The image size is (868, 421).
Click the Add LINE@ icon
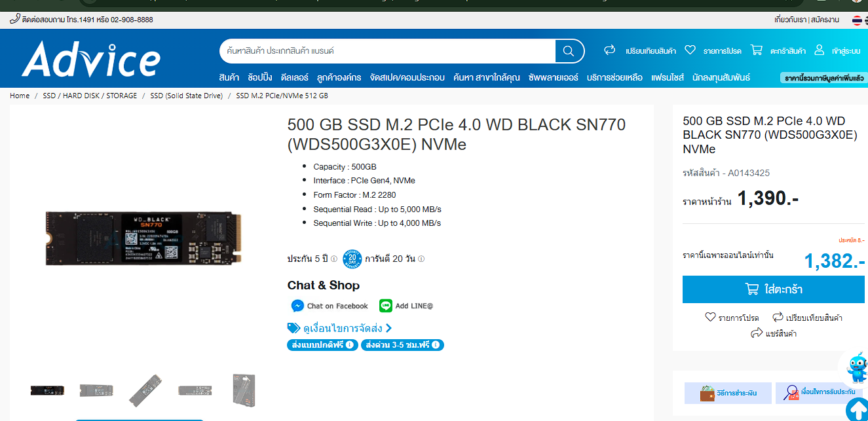click(386, 306)
